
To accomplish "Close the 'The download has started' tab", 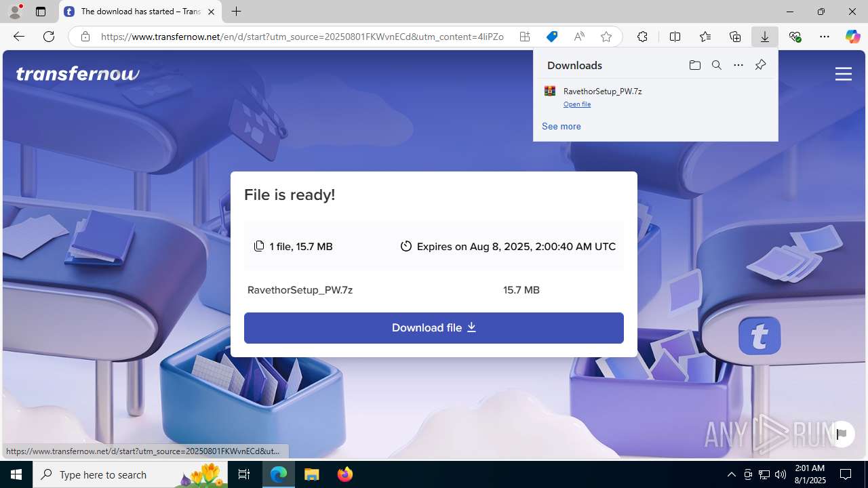I will click(x=211, y=12).
